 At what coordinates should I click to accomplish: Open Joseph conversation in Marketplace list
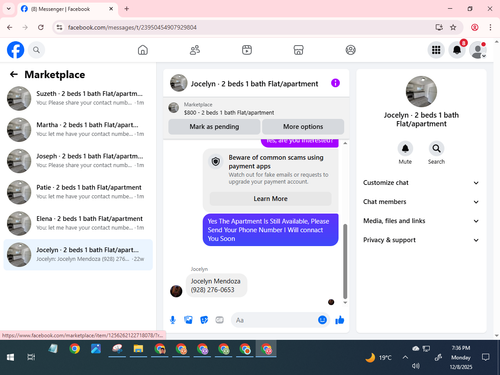78,161
